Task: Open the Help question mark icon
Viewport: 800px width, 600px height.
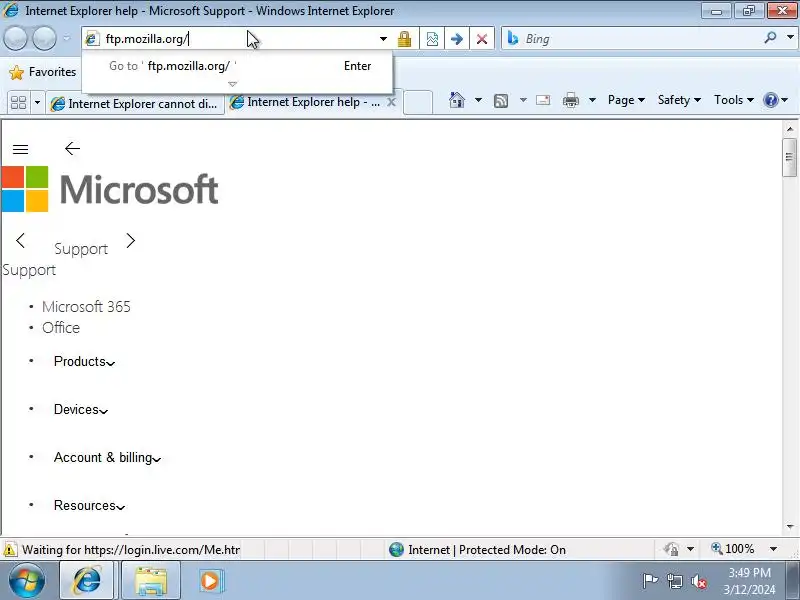Action: 770,100
